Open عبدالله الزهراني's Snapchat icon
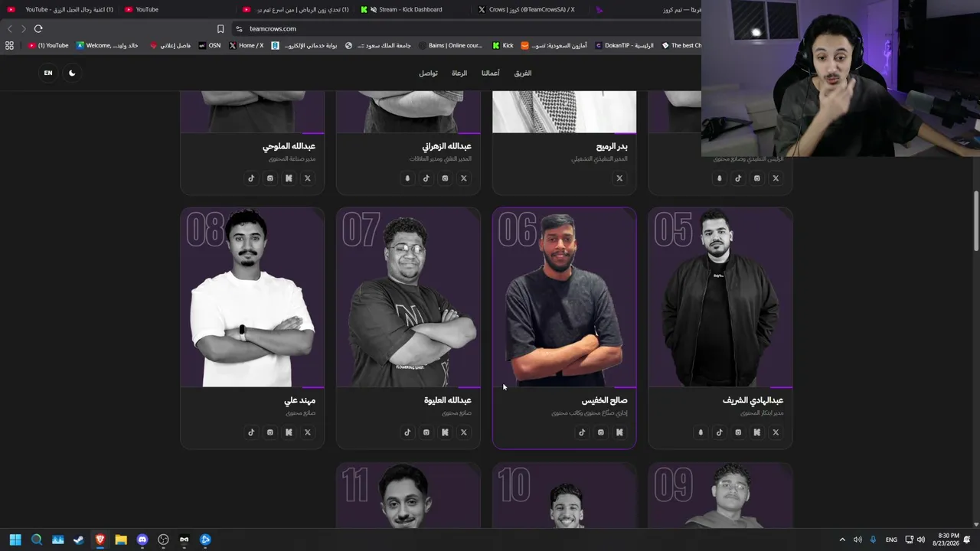Image resolution: width=980 pixels, height=551 pixels. pyautogui.click(x=407, y=178)
